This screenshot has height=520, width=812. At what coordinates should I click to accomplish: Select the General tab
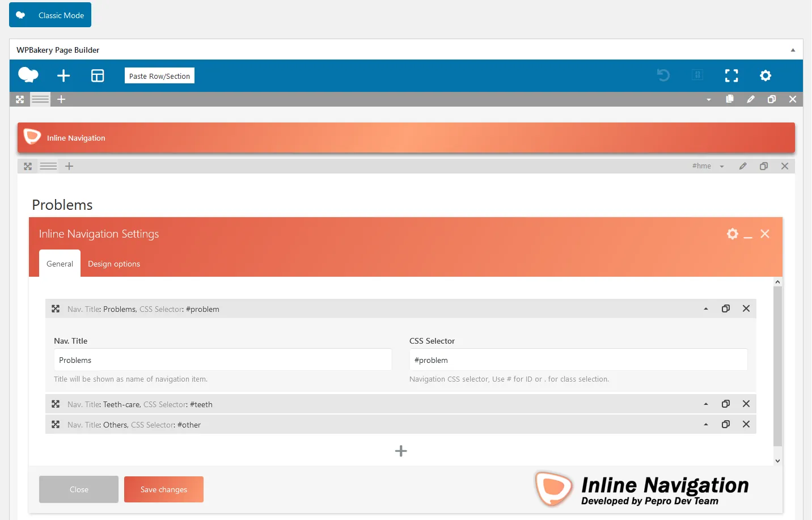click(x=60, y=264)
